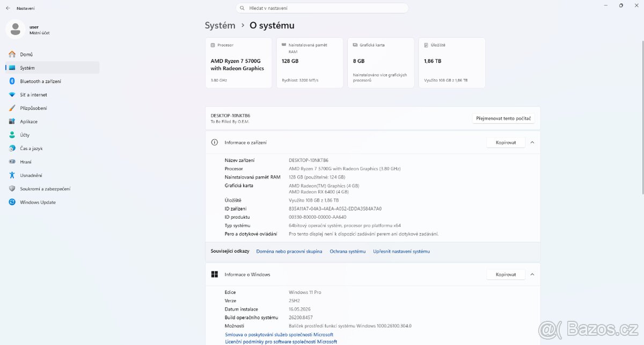Click the info icon beside Informace o zařízení
This screenshot has height=345, width=644.
coord(215,142)
